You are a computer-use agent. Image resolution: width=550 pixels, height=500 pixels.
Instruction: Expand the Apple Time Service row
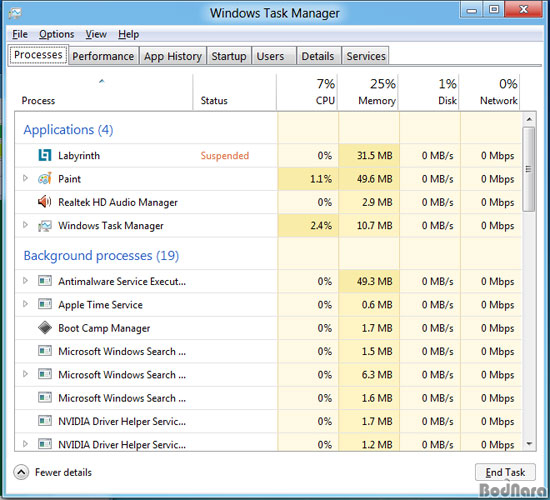[x=25, y=304]
